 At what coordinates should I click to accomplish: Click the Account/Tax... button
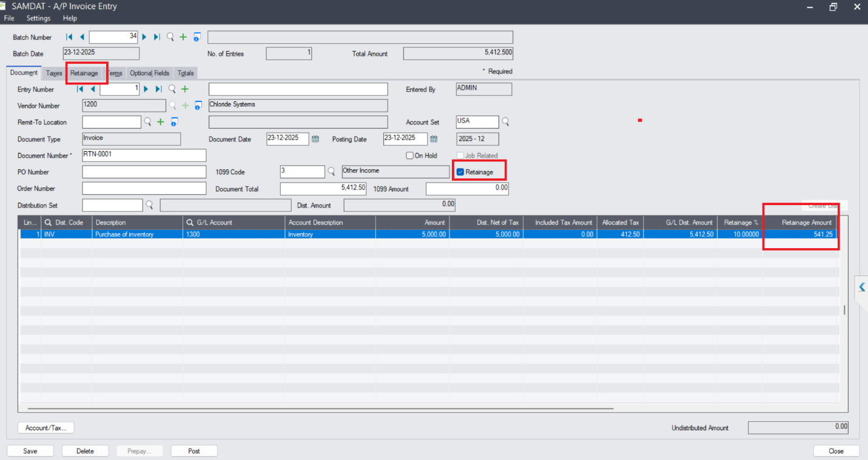click(x=46, y=428)
